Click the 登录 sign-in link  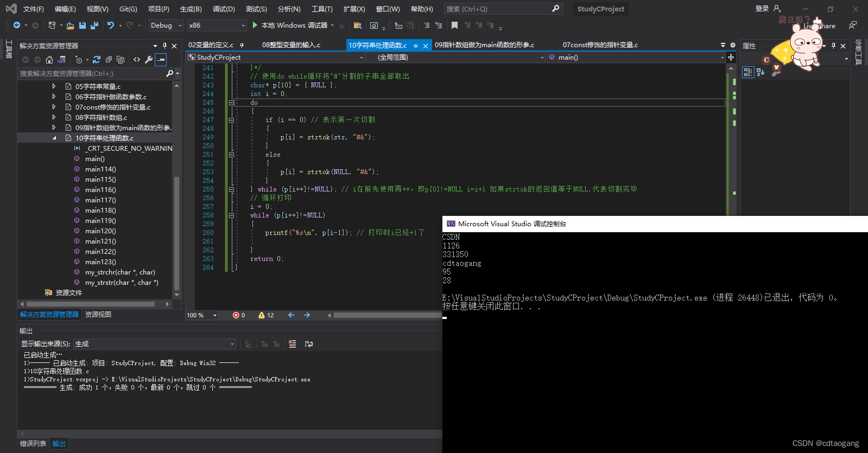(x=762, y=9)
